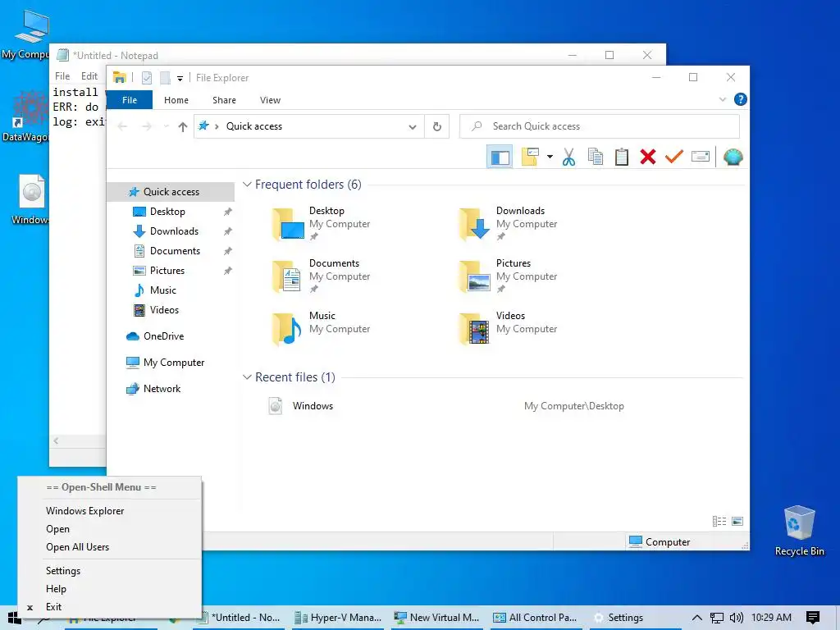Select Videos in navigation pane

[164, 309]
